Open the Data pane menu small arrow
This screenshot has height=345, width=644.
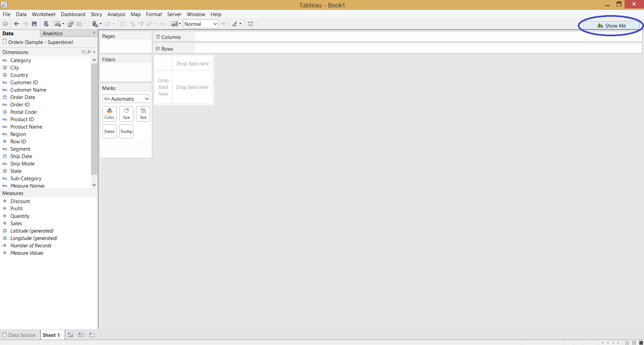pos(94,33)
